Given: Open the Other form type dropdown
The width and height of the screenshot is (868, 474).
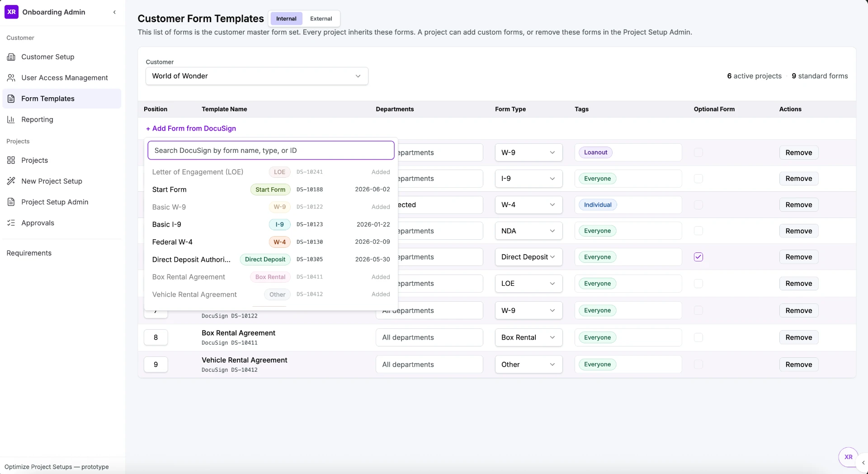Looking at the screenshot, I should coord(528,365).
